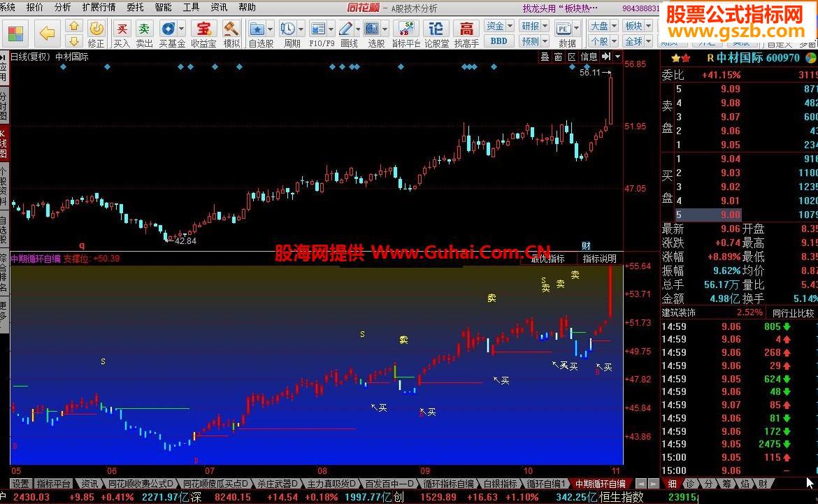Open the 全球 dropdown
This screenshot has width=818, height=504.
[638, 41]
